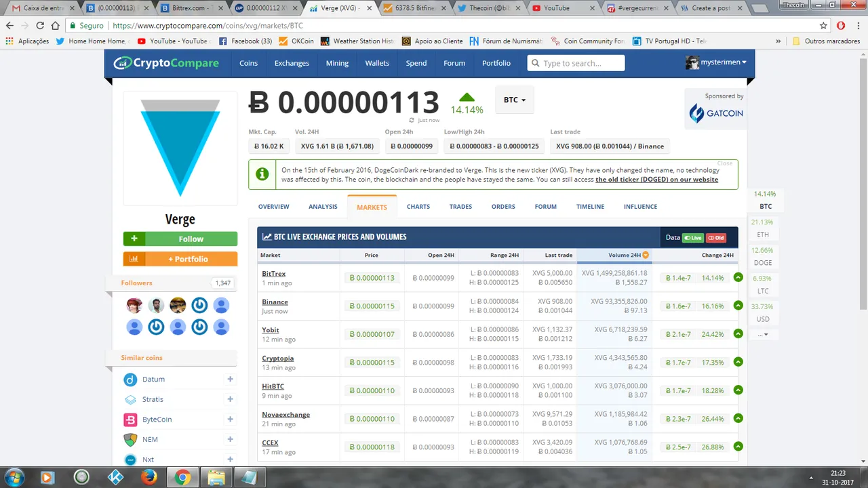Click the NEM coin icon
The height and width of the screenshot is (488, 868).
click(131, 439)
